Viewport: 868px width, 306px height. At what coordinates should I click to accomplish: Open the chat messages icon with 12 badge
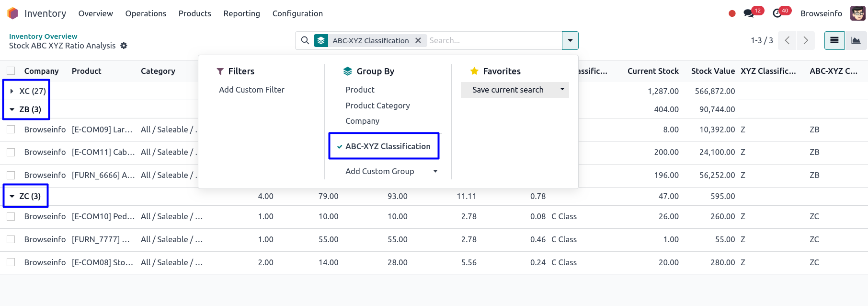pyautogui.click(x=748, y=13)
